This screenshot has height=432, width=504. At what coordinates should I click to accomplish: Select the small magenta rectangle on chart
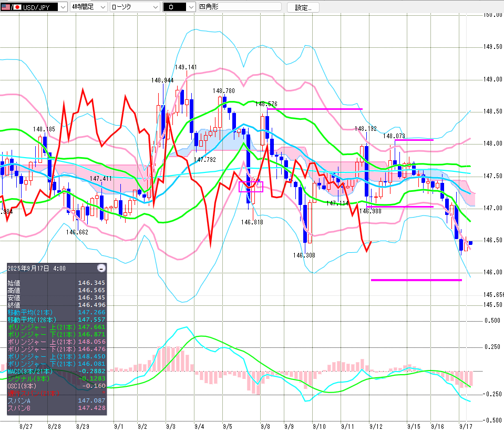[x=251, y=187]
